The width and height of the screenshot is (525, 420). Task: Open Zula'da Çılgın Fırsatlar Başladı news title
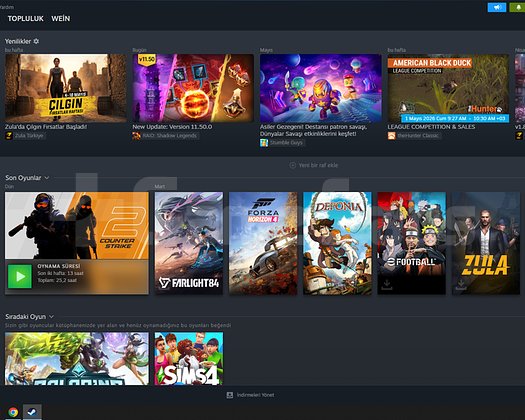coord(46,127)
